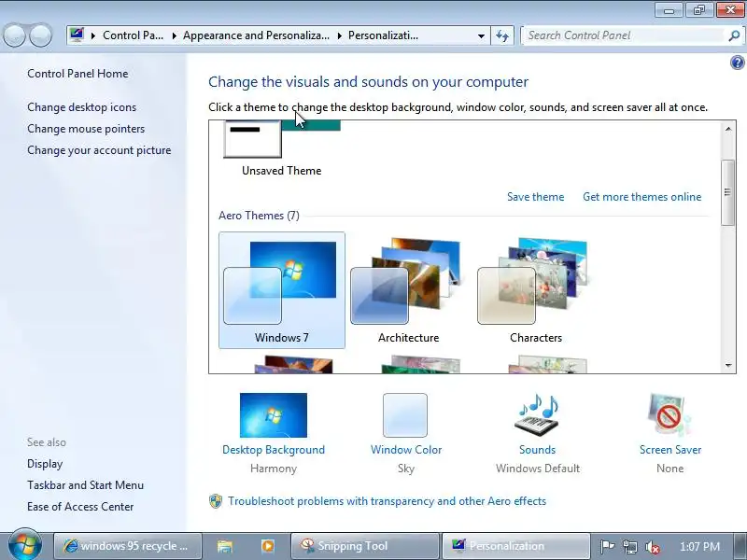Select the Architecture theme
Screen dimensions: 747x560
click(x=408, y=290)
